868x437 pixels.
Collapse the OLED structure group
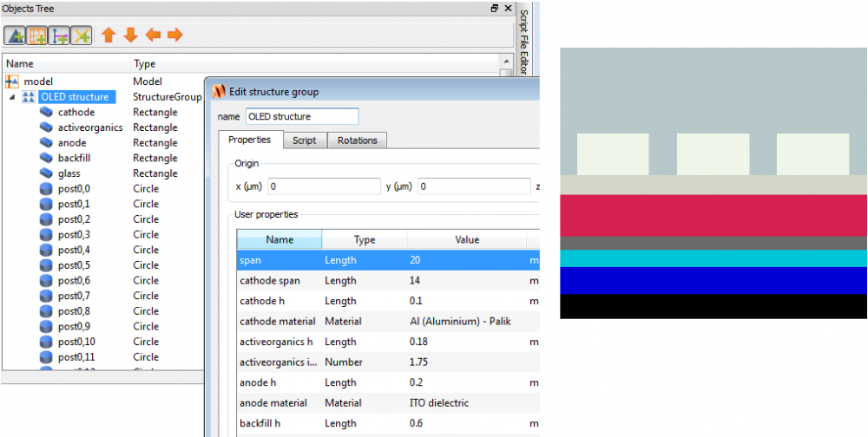click(x=12, y=97)
